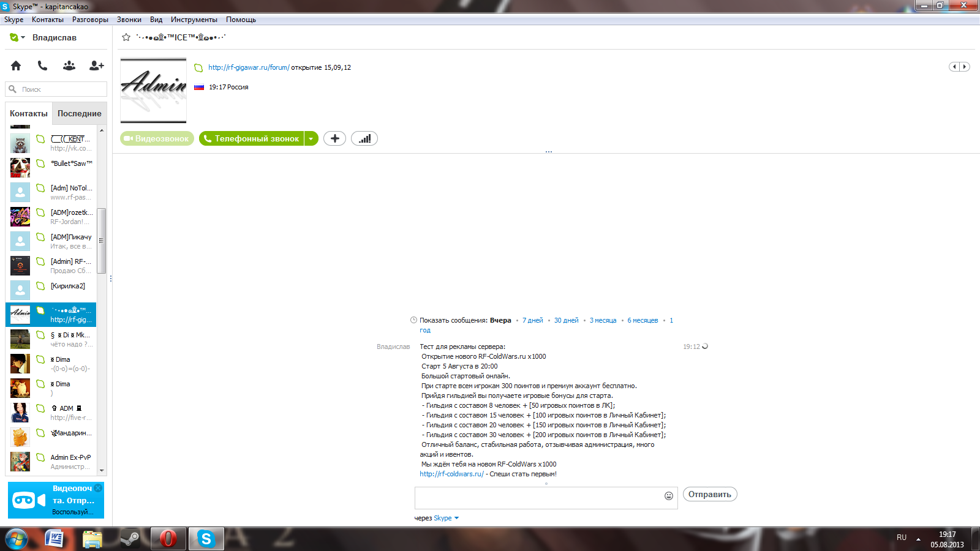Open the Помощь menu
The image size is (980, 551).
(x=241, y=20)
